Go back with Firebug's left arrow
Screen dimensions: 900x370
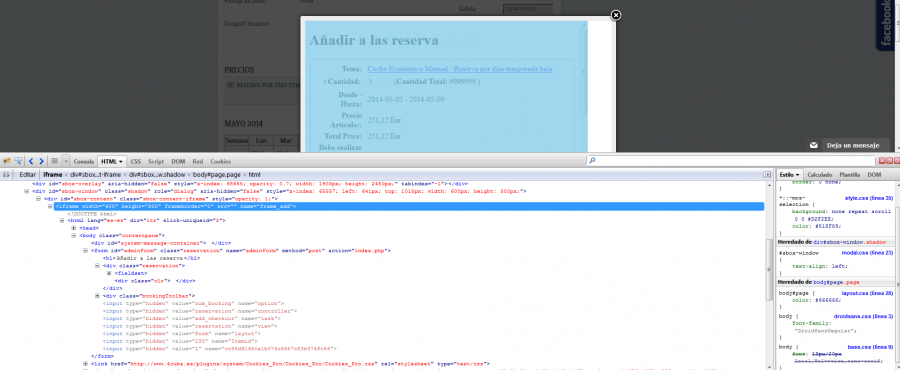(x=31, y=161)
